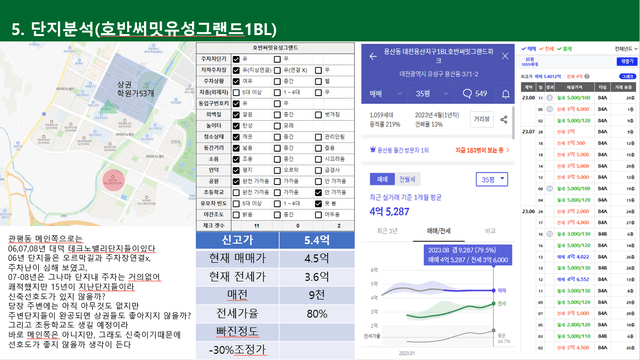The height and width of the screenshot is (360, 640).
Task: Expand the 매매 dropdown in the purple header
Action: click(x=385, y=94)
